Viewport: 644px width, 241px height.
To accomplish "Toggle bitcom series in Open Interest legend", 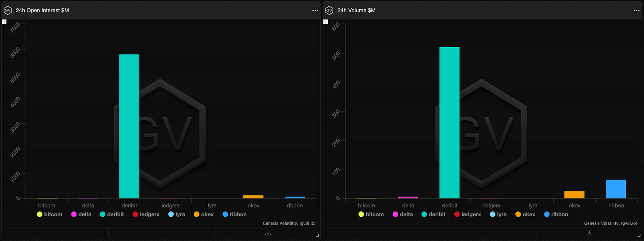I will coord(50,214).
